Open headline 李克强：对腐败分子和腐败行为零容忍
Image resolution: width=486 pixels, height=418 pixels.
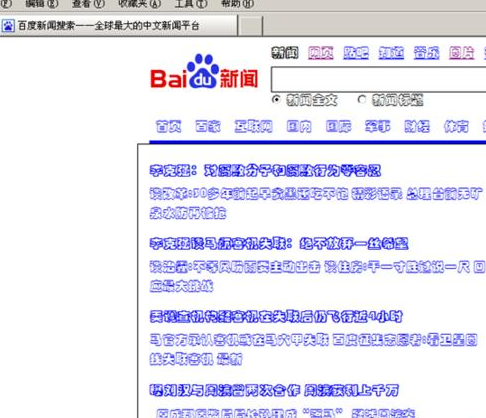[265, 171]
